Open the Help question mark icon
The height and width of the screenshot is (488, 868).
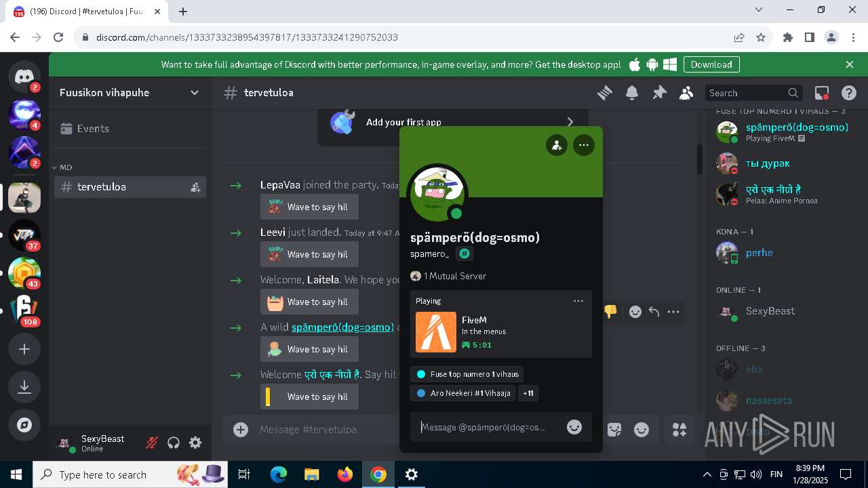point(848,93)
